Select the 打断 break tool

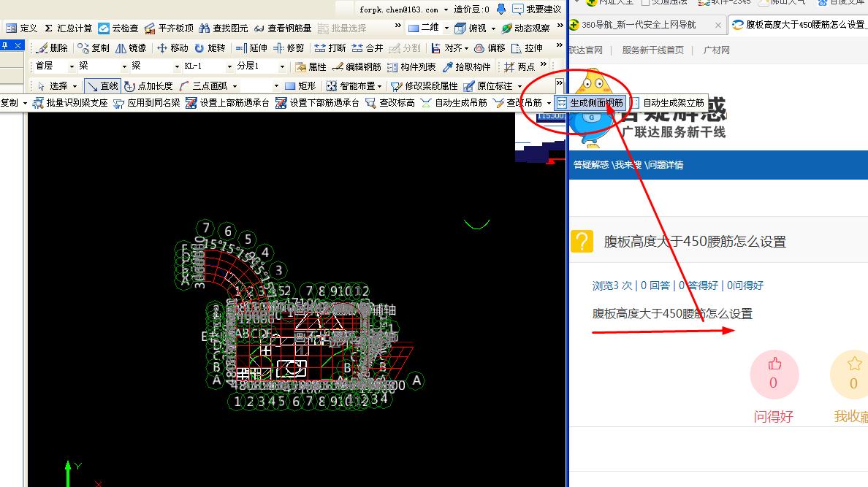(330, 48)
